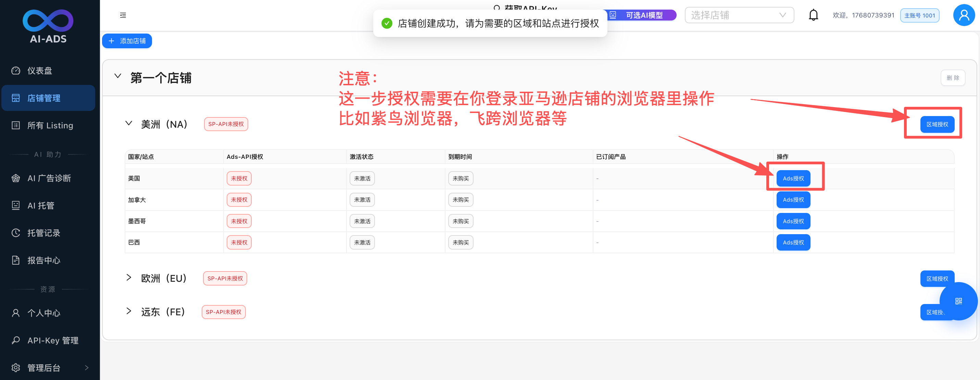Collapse the 美洲 (NA) region section
Screen dimensions: 980x380
coord(129,124)
